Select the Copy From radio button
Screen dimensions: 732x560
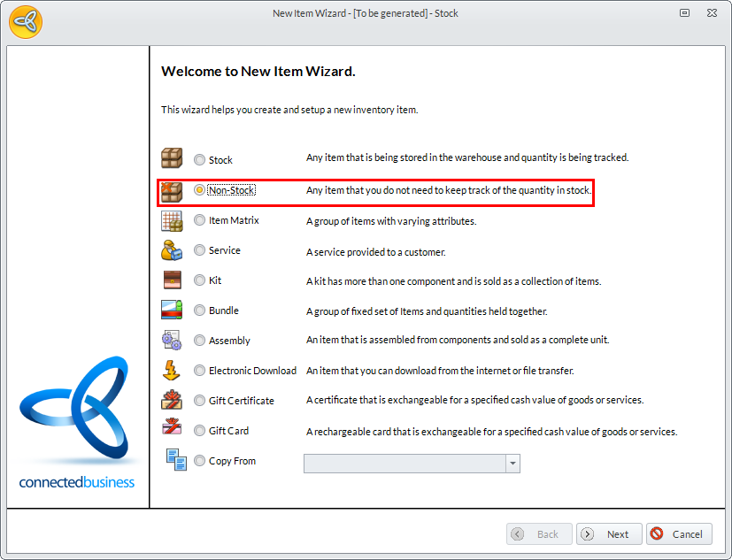coord(199,461)
